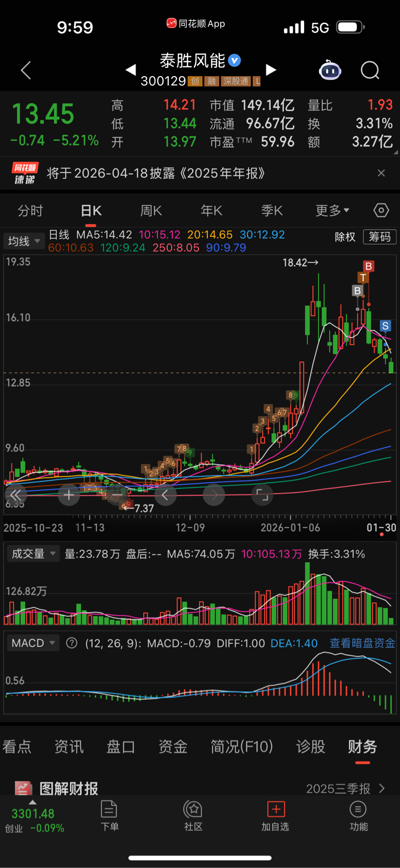Open the 诊股 tab
Viewport: 400px width, 868px height.
[x=310, y=747]
